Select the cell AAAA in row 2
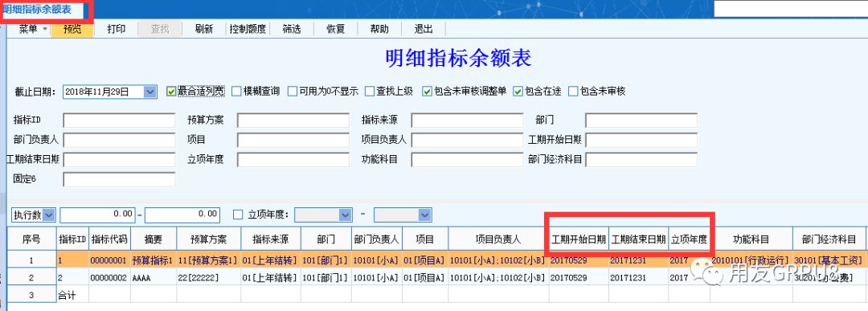Viewport: 868px width, 311px height. (154, 278)
